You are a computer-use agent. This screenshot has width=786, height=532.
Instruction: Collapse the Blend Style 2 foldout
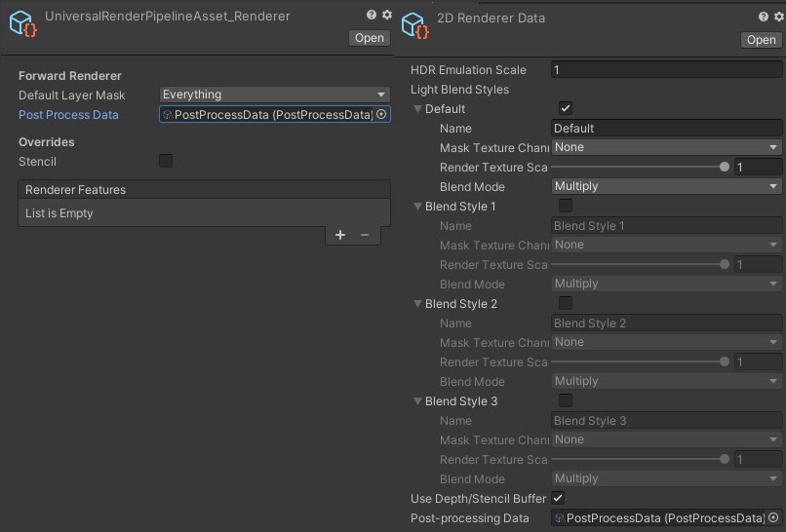pos(417,304)
